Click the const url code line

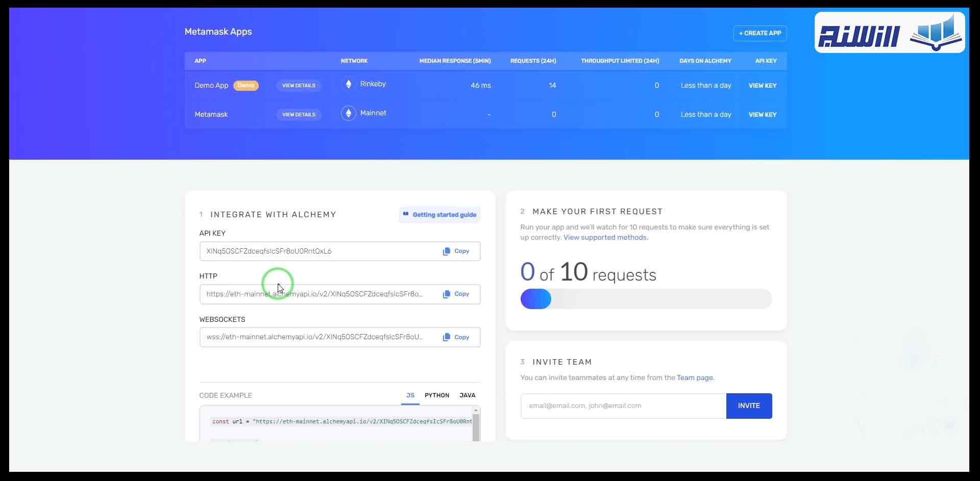click(x=342, y=421)
